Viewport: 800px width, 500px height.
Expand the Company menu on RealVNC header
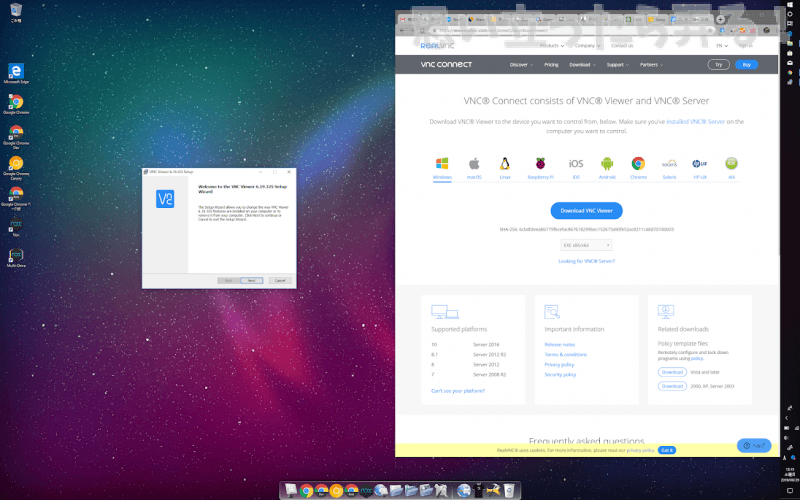click(x=587, y=45)
